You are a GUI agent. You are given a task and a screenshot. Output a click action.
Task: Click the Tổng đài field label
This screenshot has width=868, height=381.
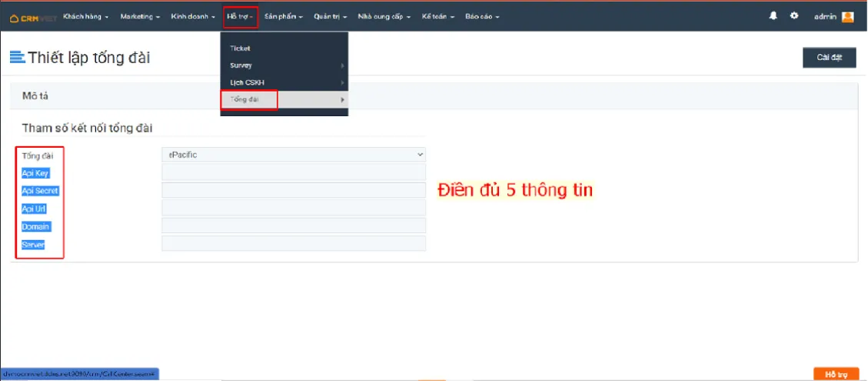38,155
